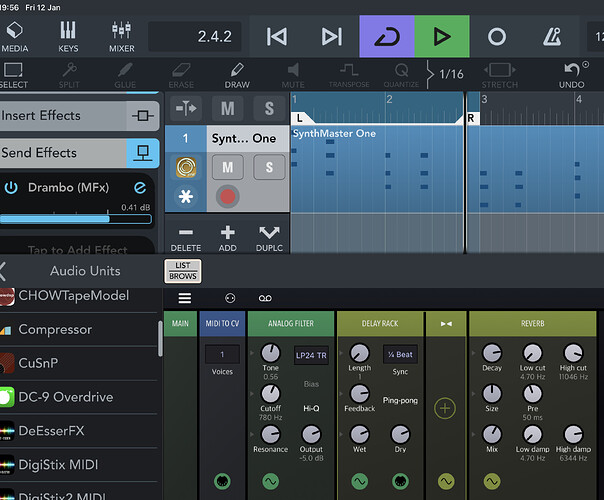This screenshot has height=500, width=604.
Task: Go back from Audio Units list
Action: (x=3, y=271)
